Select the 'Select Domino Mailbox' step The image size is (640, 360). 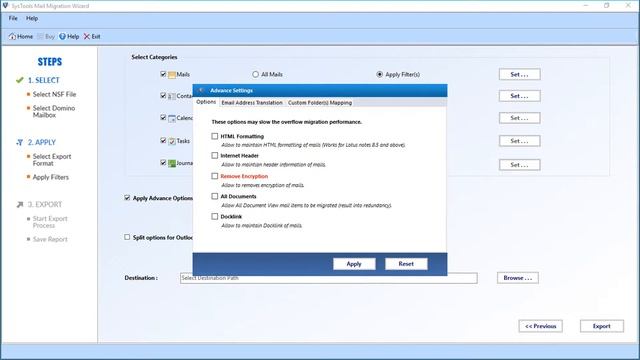point(54,111)
